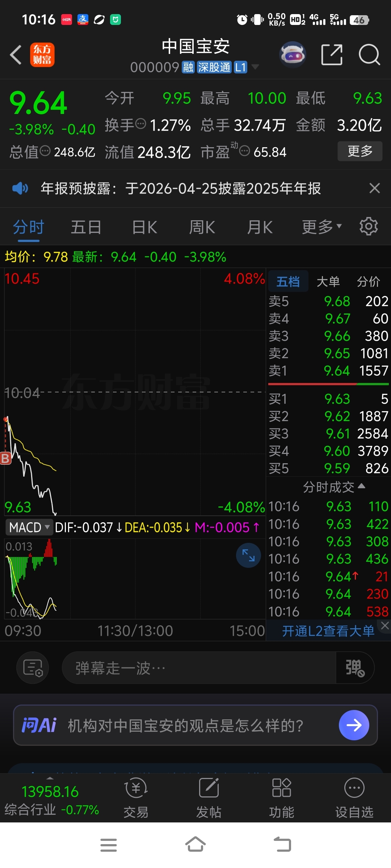The height and width of the screenshot is (868, 391).
Task: Tap the MACD indicator chart
Action: [x=135, y=579]
